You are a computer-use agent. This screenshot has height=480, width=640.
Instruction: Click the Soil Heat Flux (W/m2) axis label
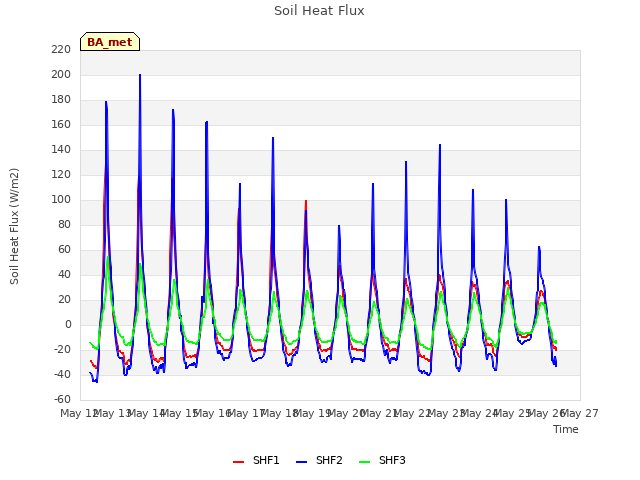coord(14,226)
